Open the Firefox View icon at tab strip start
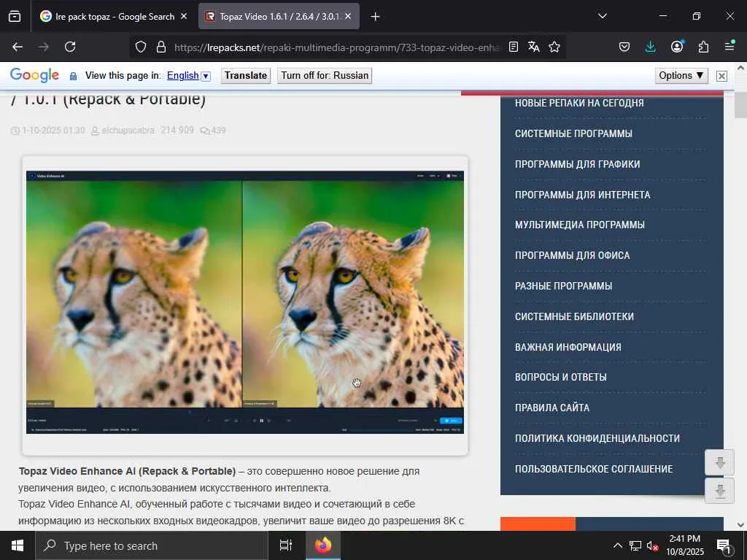 15,17
